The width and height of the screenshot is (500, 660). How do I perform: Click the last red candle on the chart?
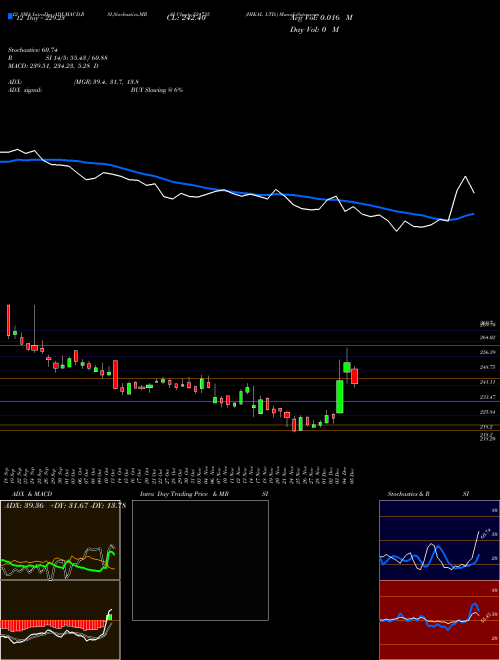point(354,376)
